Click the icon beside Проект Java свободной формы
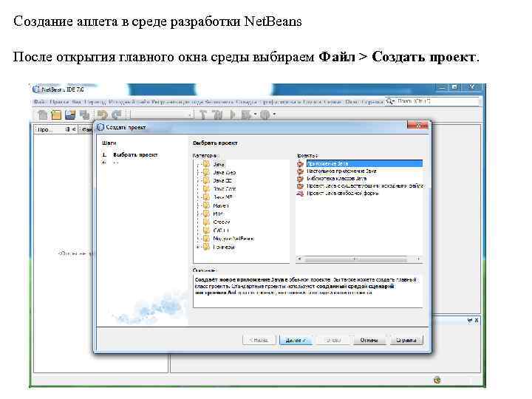This screenshot has height=399, width=532. click(x=300, y=194)
